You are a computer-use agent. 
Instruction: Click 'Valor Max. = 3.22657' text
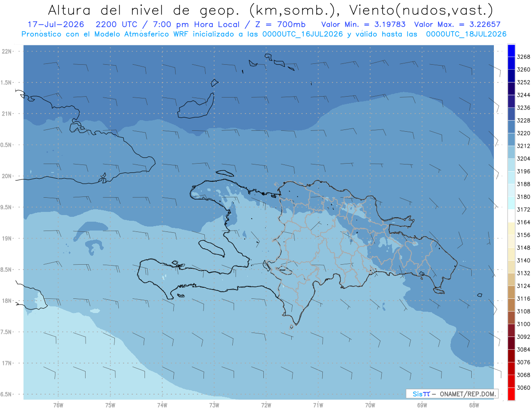(457, 24)
